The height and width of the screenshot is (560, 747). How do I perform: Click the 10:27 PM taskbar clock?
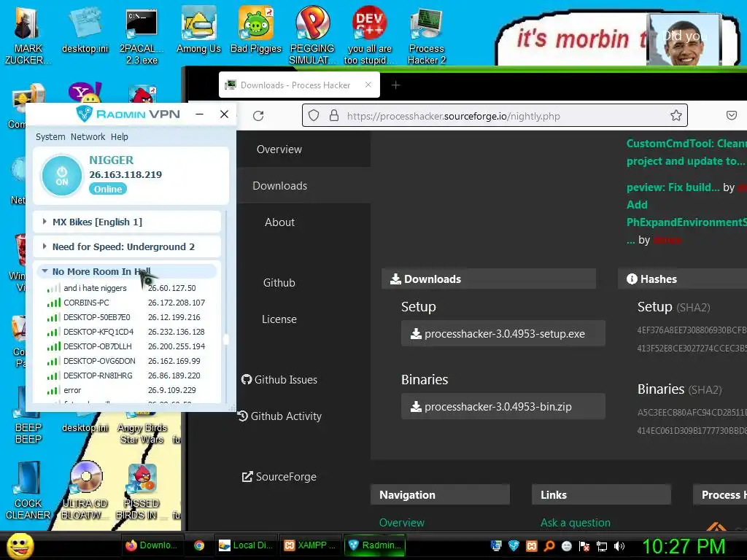tap(684, 545)
